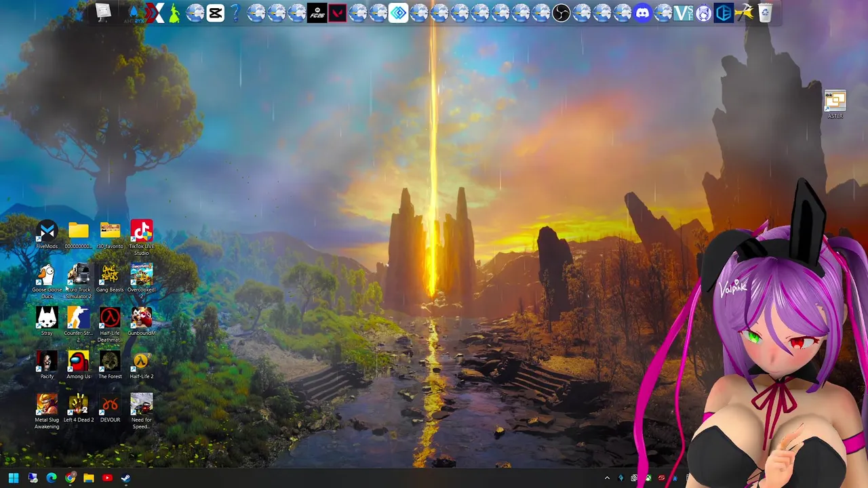Image resolution: width=868 pixels, height=488 pixels.
Task: Launch Among Us from desktop
Action: (x=78, y=365)
